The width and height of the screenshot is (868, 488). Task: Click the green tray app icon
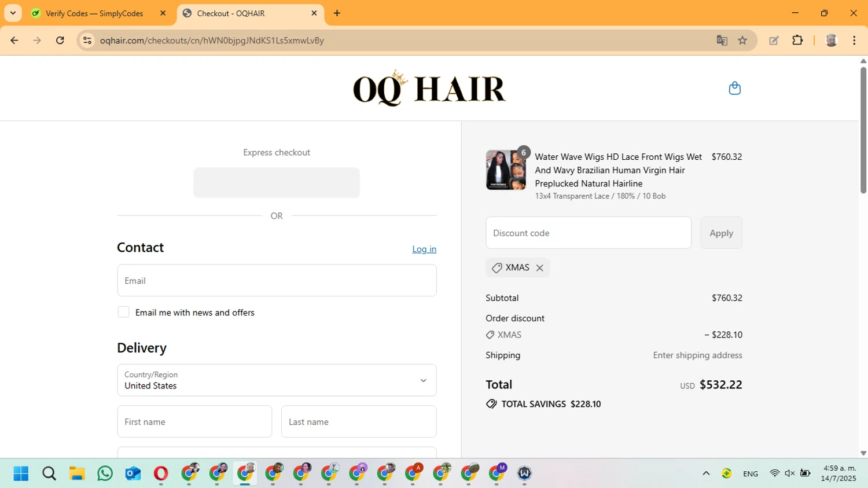click(726, 474)
